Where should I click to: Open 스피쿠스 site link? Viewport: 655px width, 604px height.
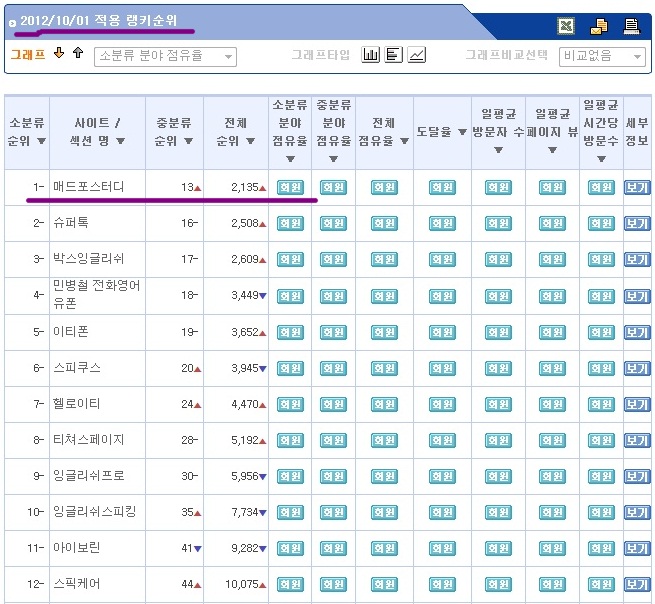coord(77,368)
